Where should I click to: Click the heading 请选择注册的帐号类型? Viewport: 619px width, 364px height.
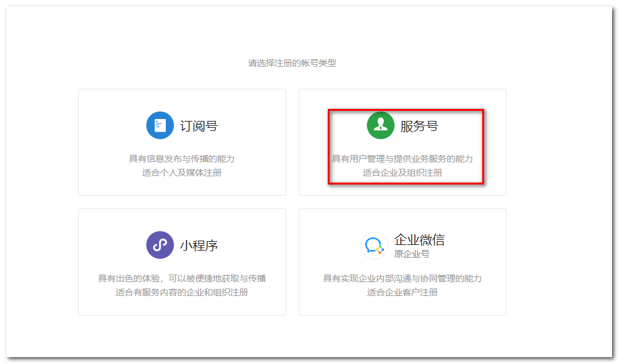[x=292, y=63]
